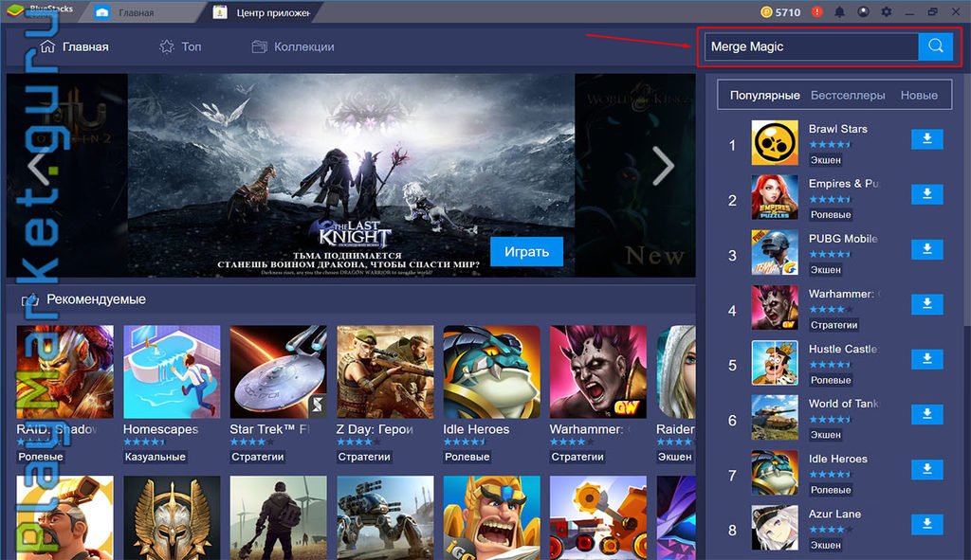Click the Hustle Castle title text
This screenshot has height=560, width=971.
click(x=843, y=349)
